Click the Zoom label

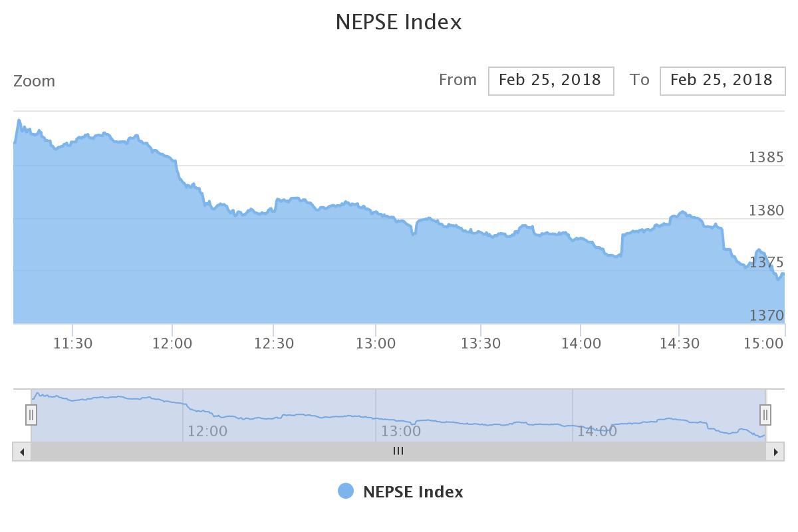point(35,81)
